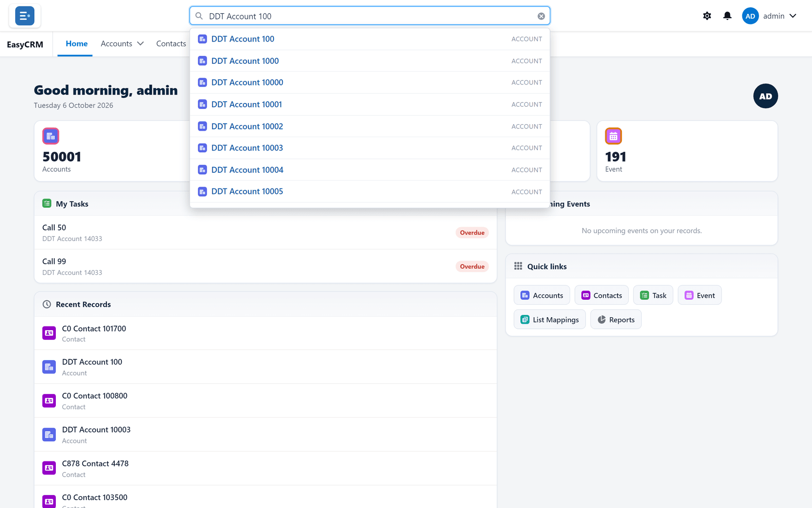Screen dimensions: 812x508
Task: Open Accounts quick link button
Action: point(542,295)
